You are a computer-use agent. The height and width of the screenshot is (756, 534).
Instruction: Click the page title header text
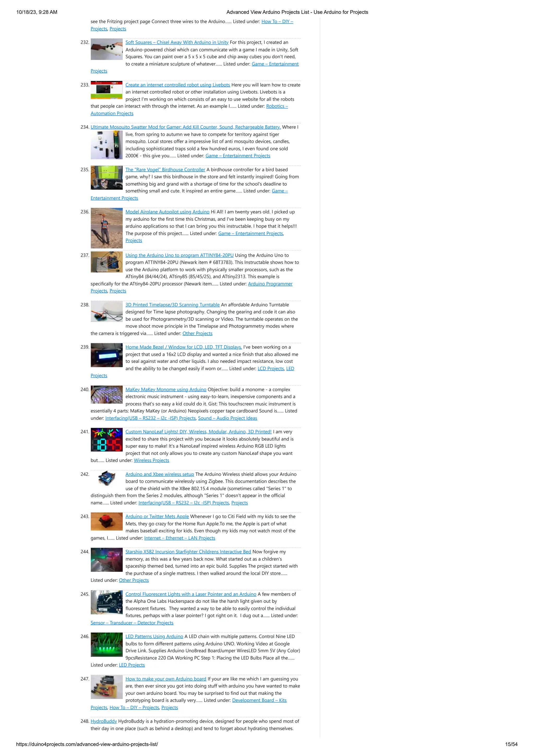(297, 12)
